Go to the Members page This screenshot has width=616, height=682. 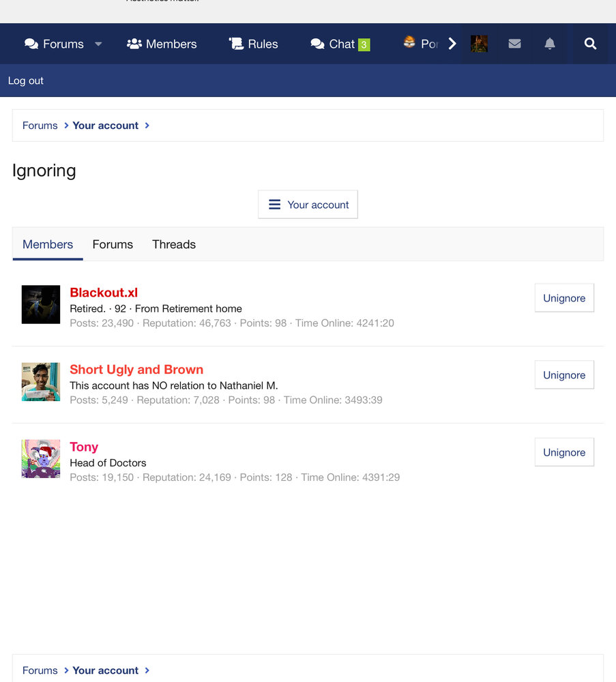coord(162,44)
